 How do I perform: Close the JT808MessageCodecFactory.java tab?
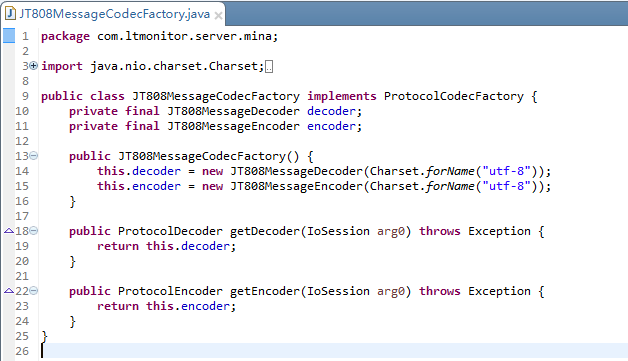tap(218, 16)
